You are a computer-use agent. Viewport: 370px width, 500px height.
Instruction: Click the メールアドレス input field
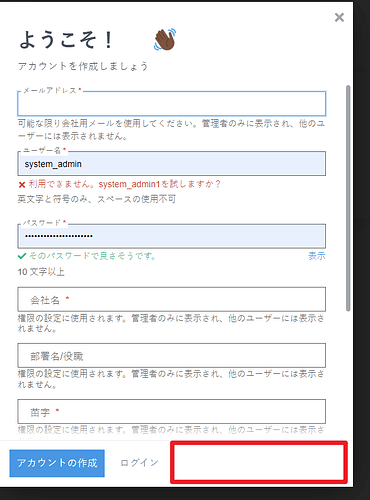click(172, 103)
